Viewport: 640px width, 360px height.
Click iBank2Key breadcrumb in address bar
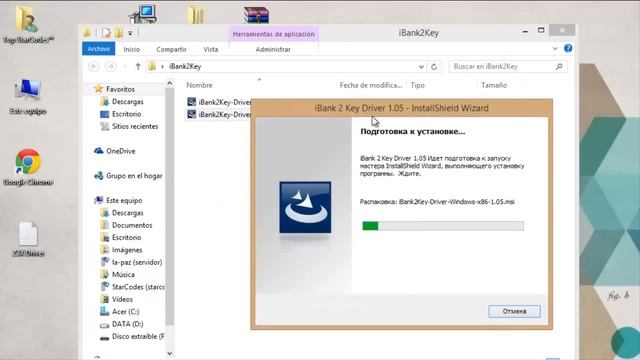click(x=185, y=66)
